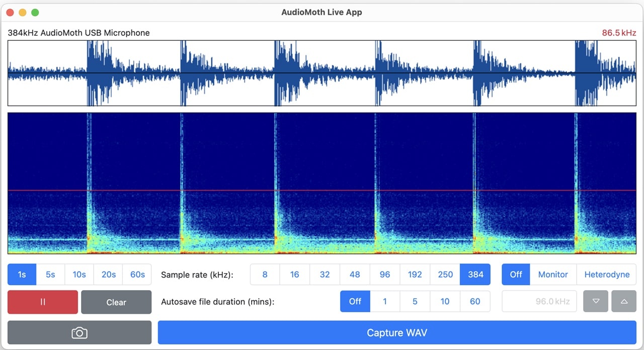The height and width of the screenshot is (350, 644).
Task: Switch playback mode to Heterodyne
Action: tap(607, 275)
